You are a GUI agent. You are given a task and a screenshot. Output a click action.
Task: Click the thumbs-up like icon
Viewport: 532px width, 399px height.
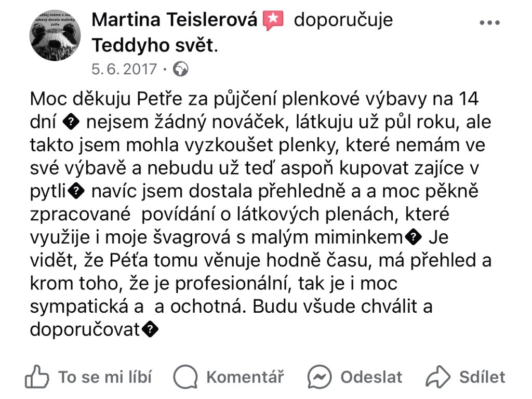pyautogui.click(x=37, y=377)
